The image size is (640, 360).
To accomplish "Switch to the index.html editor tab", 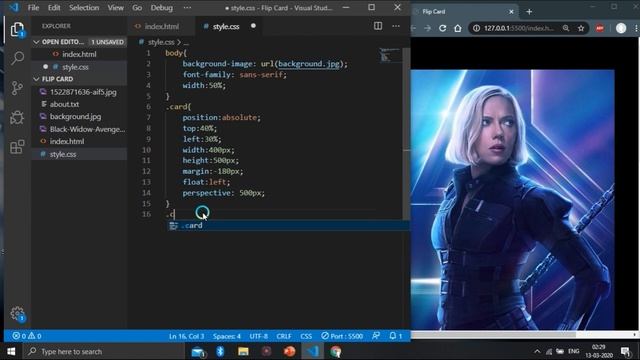I will point(162,27).
